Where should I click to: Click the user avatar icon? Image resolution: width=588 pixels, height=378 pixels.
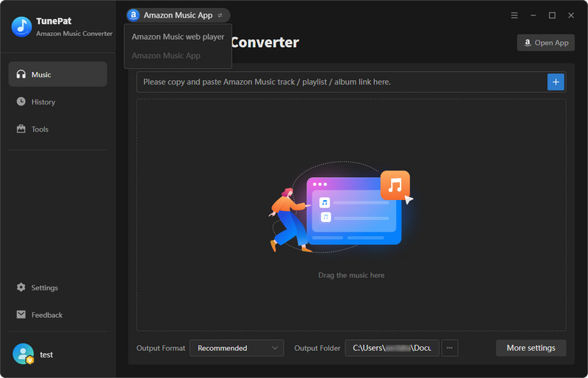24,354
